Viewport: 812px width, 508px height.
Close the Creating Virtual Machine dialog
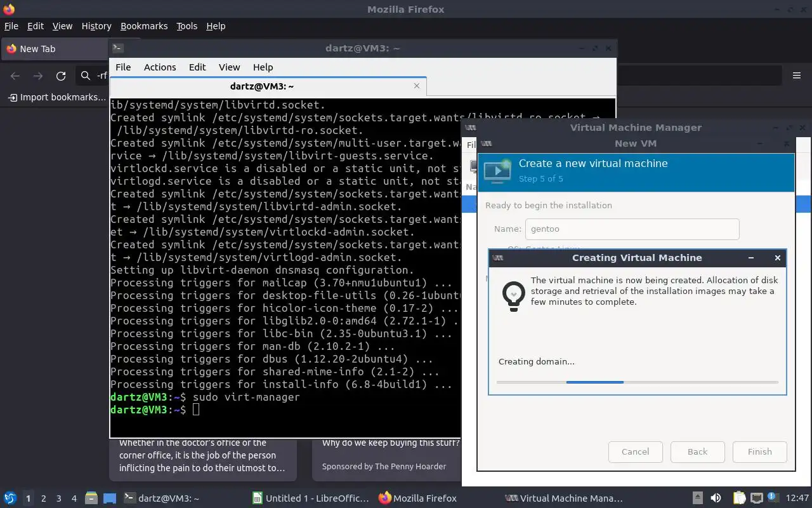(x=777, y=258)
